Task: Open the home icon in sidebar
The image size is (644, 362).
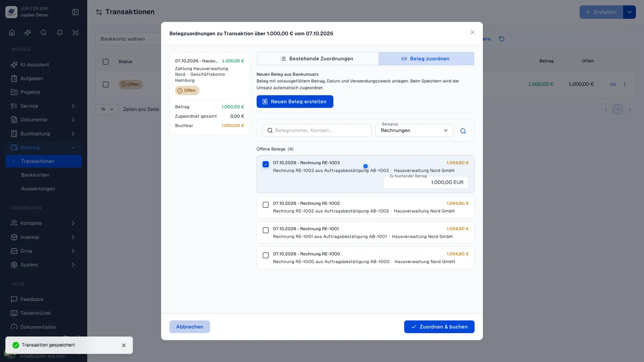Action: [12, 33]
